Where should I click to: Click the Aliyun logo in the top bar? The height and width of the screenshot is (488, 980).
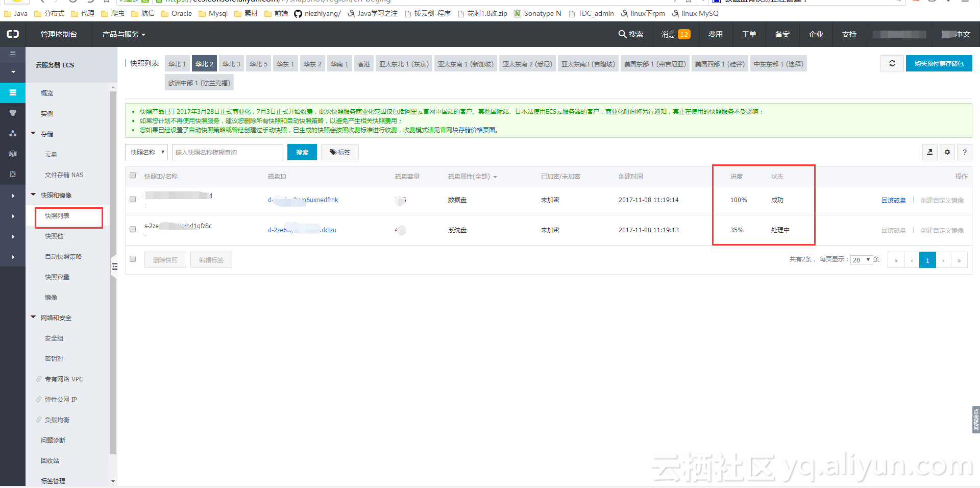(x=13, y=34)
